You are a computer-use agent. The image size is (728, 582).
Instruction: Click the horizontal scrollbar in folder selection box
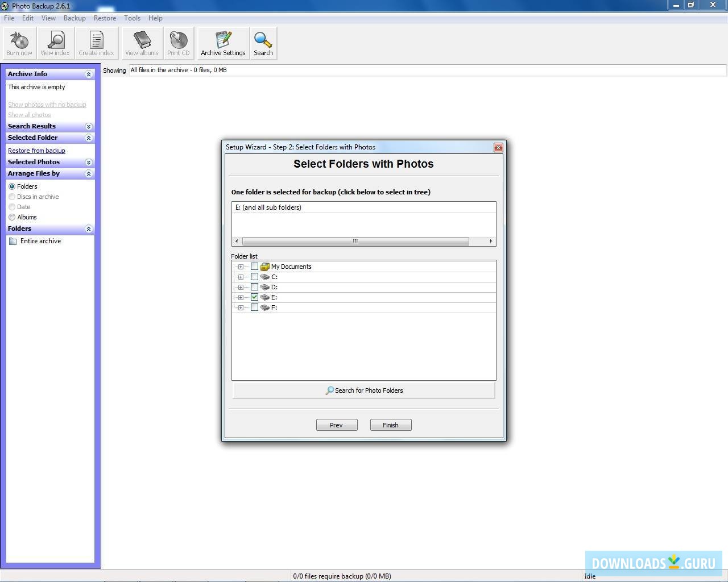pos(355,241)
